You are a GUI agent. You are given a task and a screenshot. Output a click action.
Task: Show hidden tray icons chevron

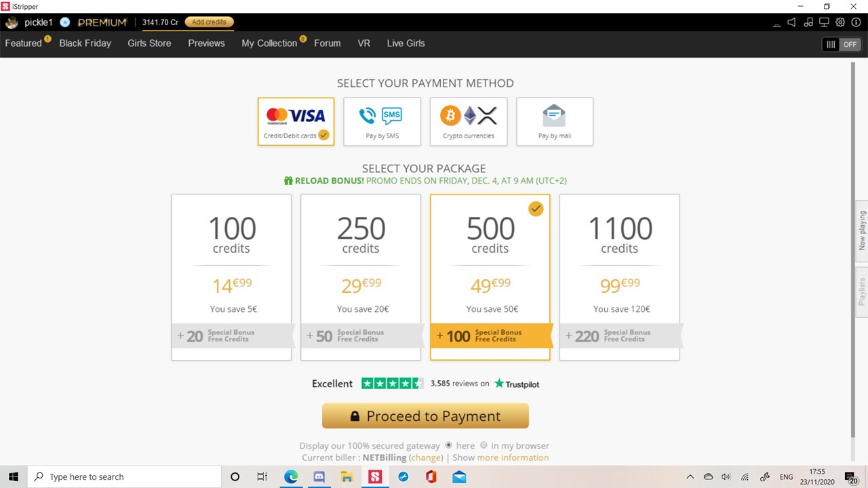coord(690,477)
